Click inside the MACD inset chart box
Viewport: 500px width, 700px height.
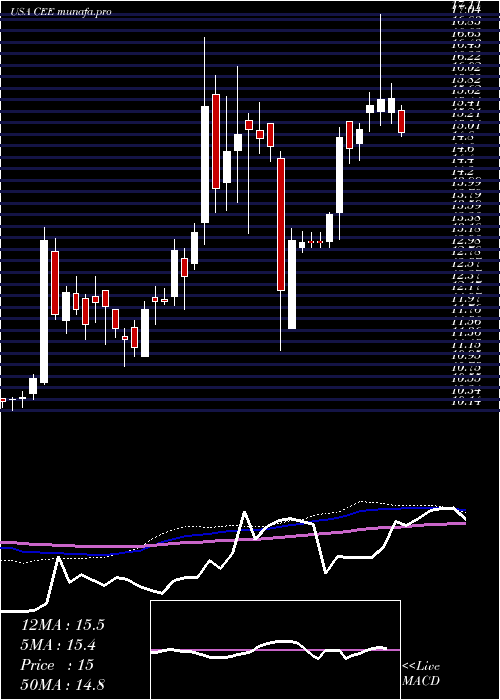click(275, 650)
